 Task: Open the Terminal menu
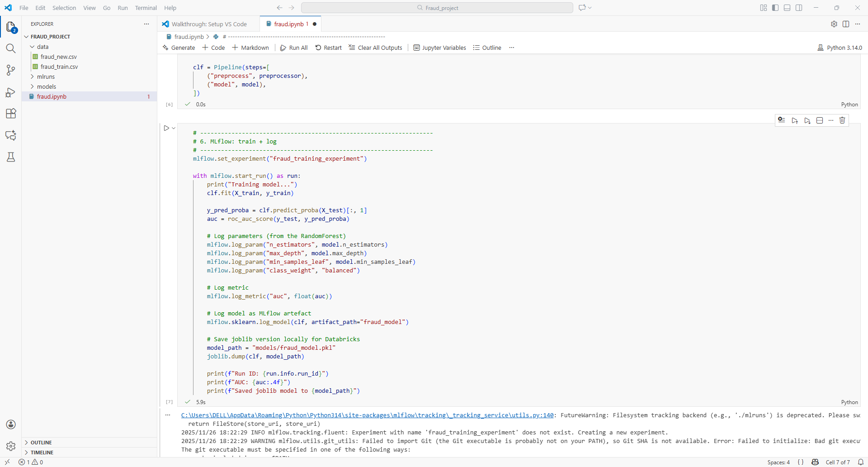(x=146, y=8)
